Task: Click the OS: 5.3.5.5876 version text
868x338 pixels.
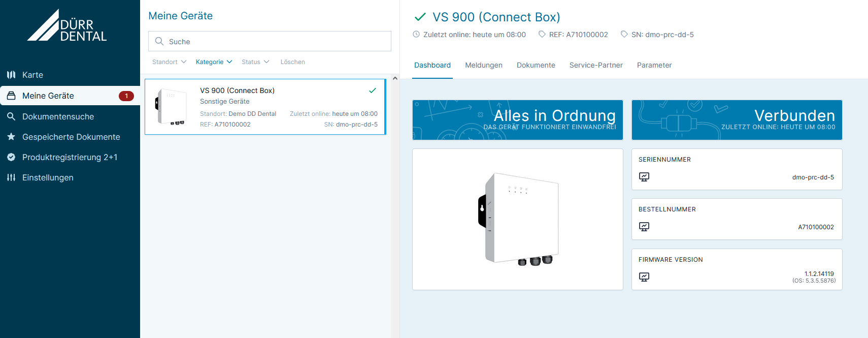Action: (814, 281)
